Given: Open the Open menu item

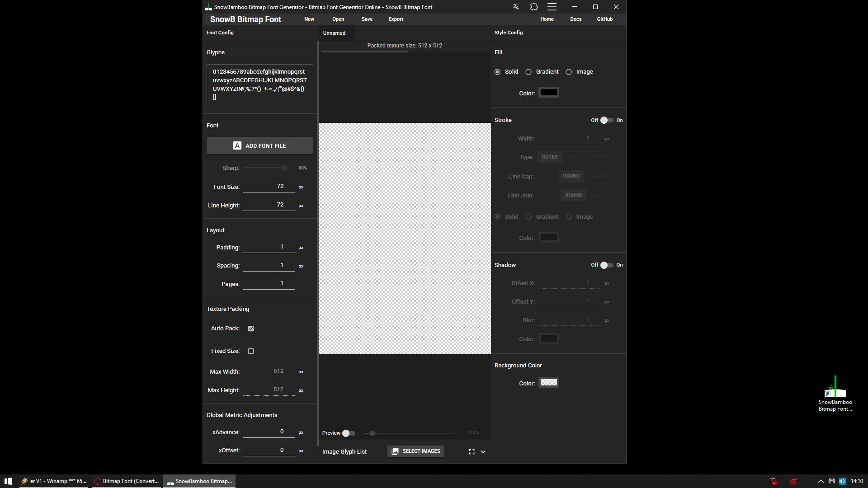Looking at the screenshot, I should pyautogui.click(x=338, y=19).
